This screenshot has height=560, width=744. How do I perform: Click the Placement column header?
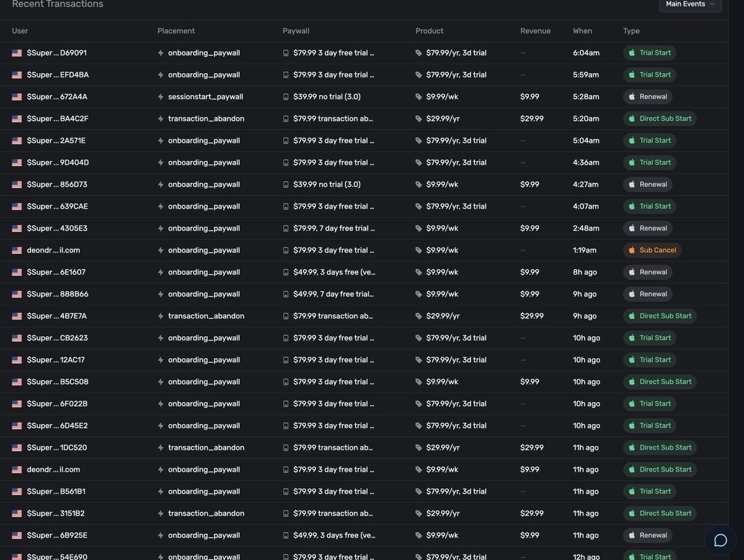[x=176, y=31]
